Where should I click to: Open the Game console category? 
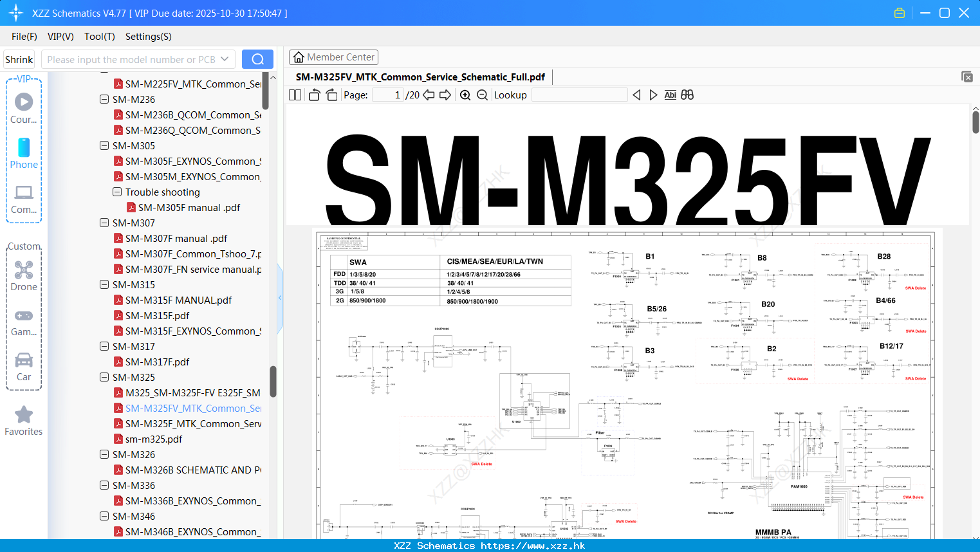point(24,322)
